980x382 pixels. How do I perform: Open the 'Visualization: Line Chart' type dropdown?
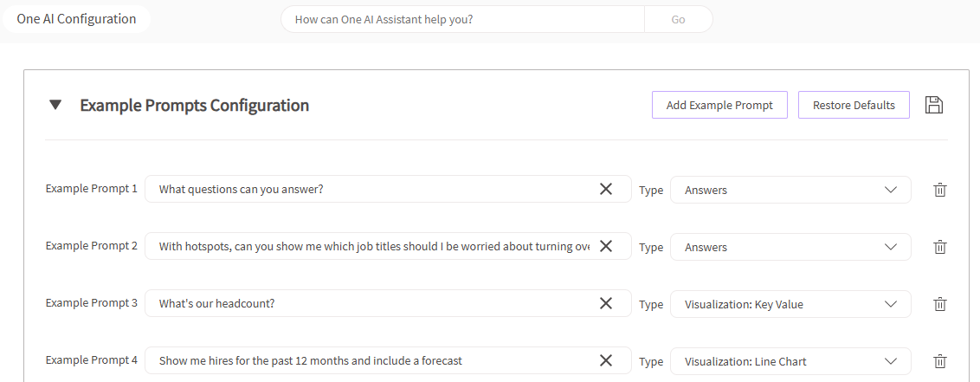790,361
